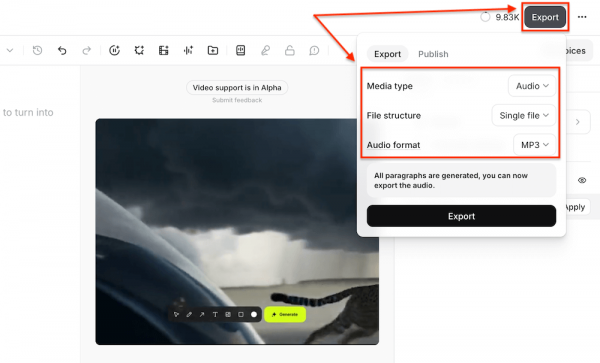Open the three-dot more options menu
The height and width of the screenshot is (363, 600).
point(582,17)
